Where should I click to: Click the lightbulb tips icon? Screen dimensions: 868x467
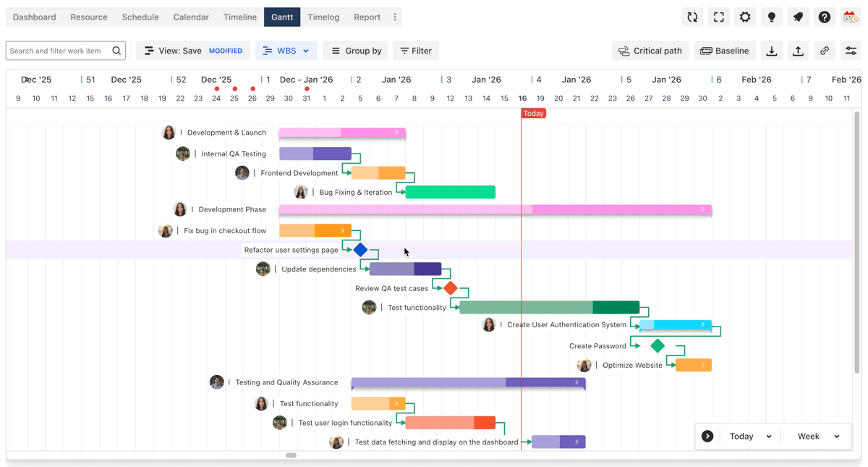[772, 17]
